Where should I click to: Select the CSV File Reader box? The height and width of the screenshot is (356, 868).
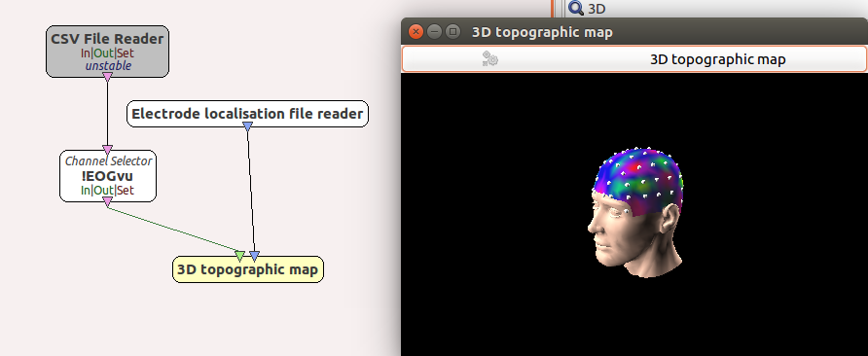coord(107,51)
